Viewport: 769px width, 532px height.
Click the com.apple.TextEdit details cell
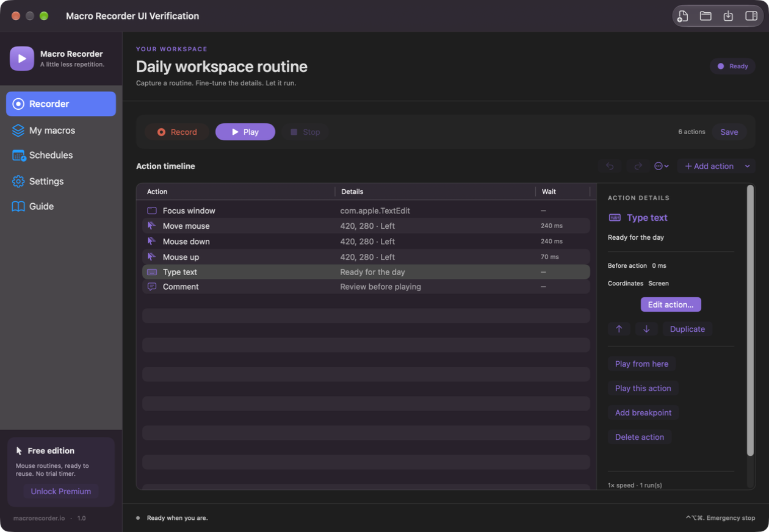pos(375,210)
